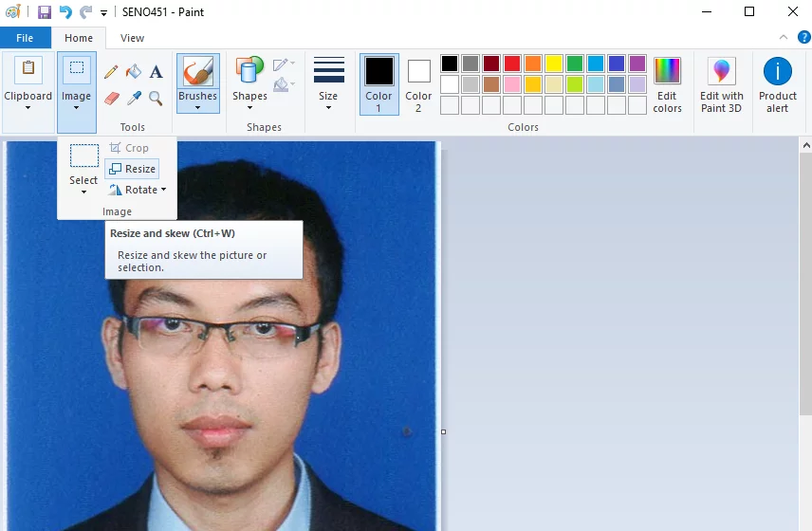Select the Text tool

point(156,72)
